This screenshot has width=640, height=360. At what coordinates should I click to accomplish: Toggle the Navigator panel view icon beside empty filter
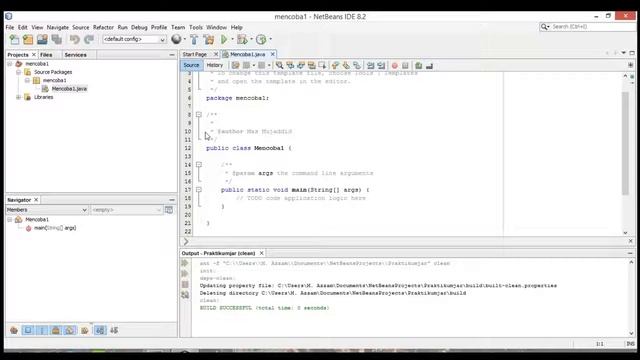pos(169,210)
